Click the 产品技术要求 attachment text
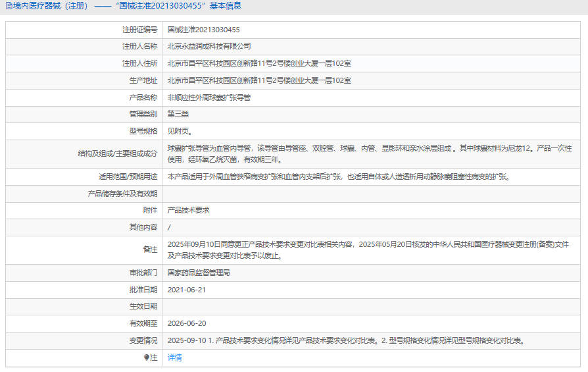This screenshot has height=372, width=588. tap(188, 210)
